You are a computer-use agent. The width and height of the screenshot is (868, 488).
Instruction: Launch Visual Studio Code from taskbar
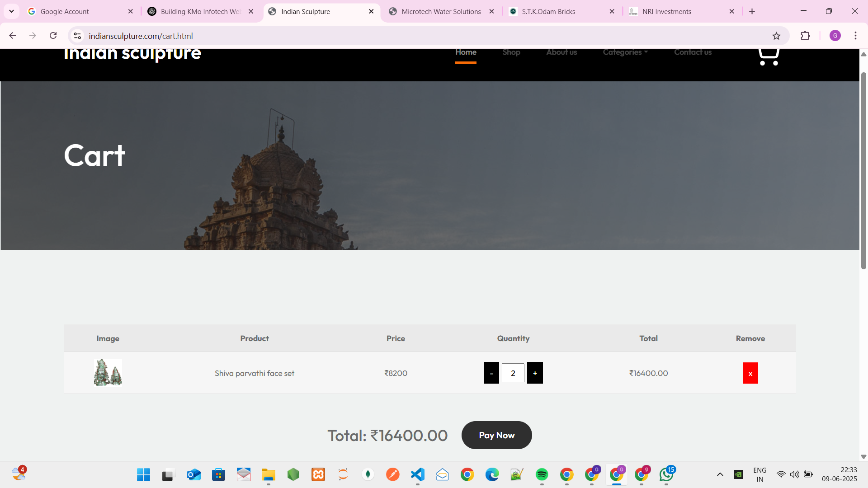[x=417, y=474]
